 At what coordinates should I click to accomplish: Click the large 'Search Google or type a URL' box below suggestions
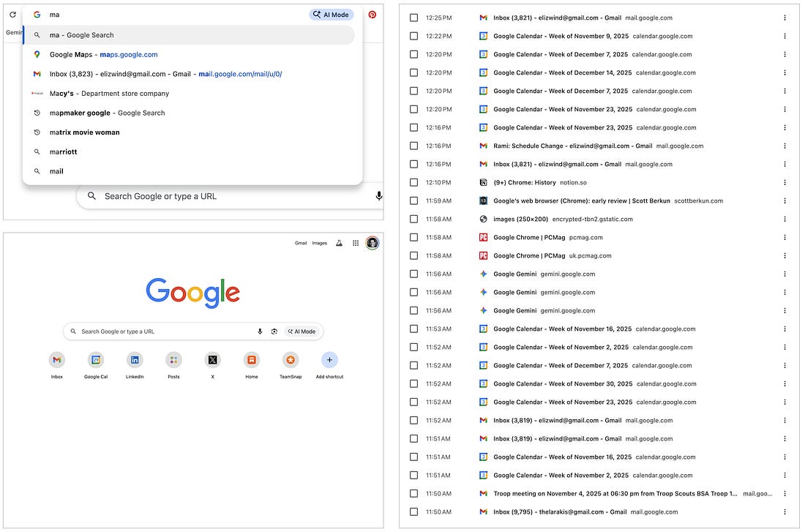(x=231, y=196)
